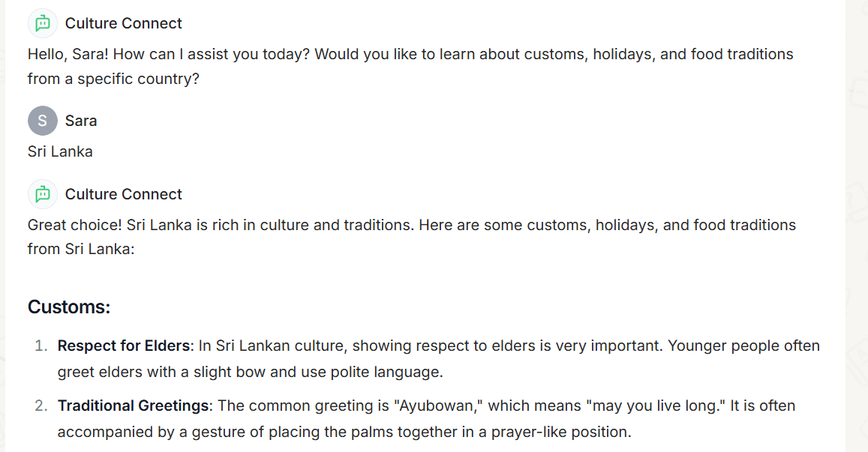Click the "Customs:" heading
This screenshot has width=868, height=452.
click(69, 307)
